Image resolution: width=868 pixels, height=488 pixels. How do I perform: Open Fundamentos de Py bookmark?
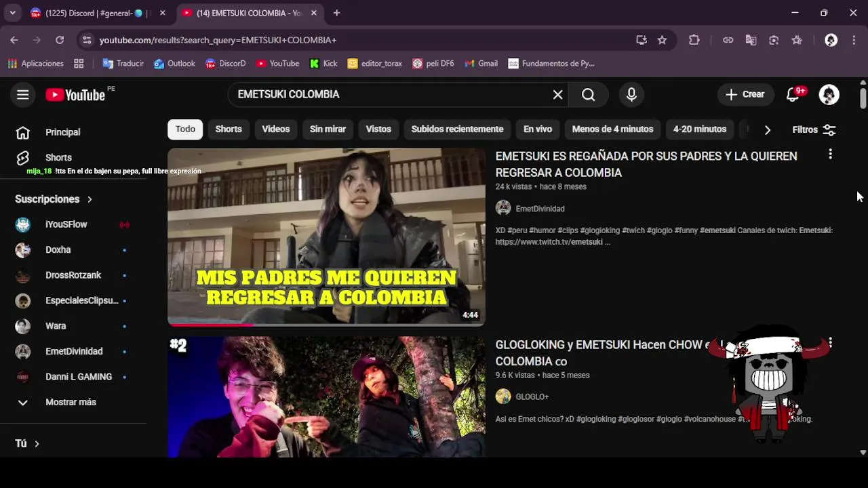coord(551,64)
